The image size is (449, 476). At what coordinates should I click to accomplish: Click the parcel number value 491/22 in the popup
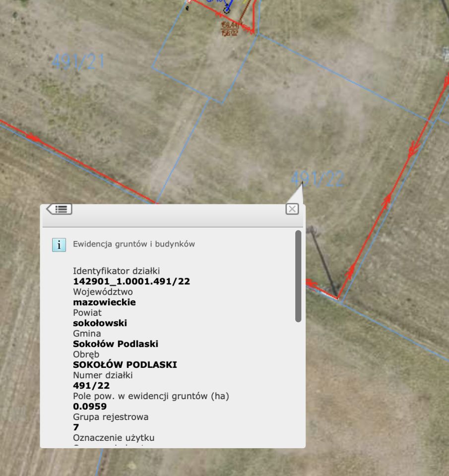click(91, 386)
